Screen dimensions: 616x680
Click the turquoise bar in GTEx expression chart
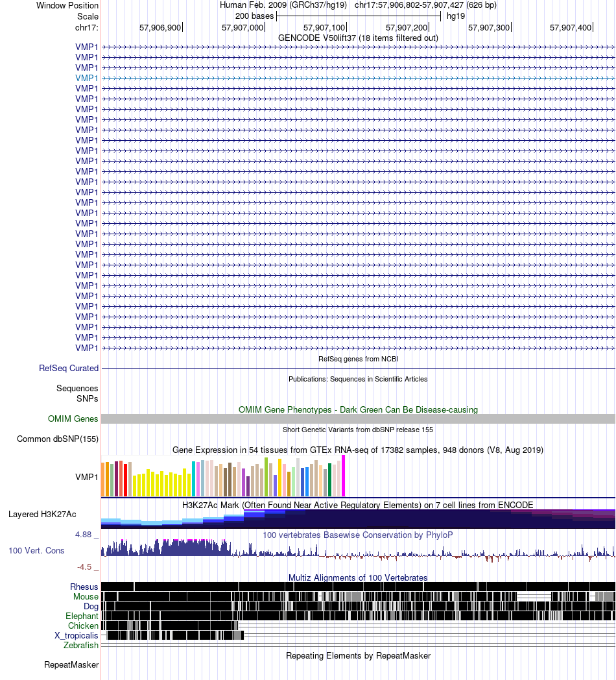click(194, 479)
